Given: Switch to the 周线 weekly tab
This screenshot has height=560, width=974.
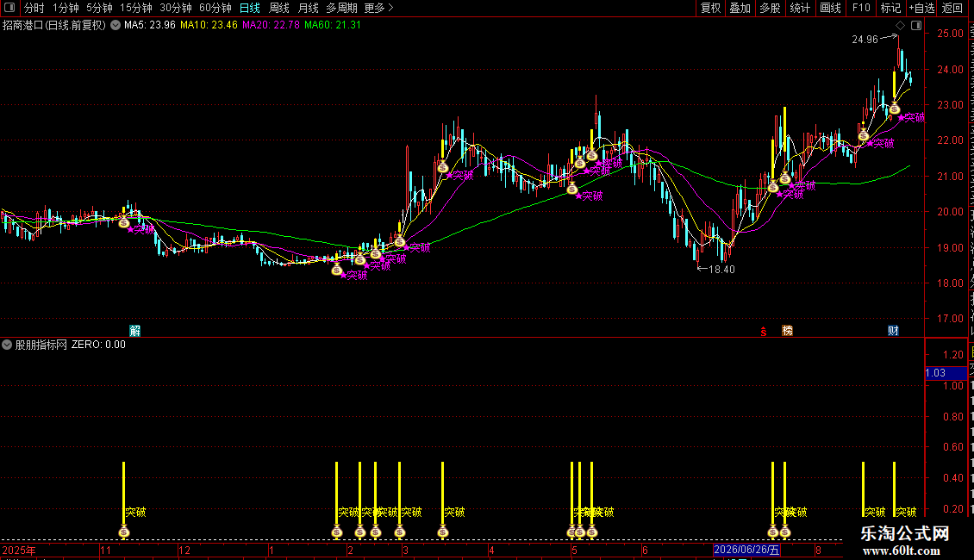Looking at the screenshot, I should coord(279,8).
